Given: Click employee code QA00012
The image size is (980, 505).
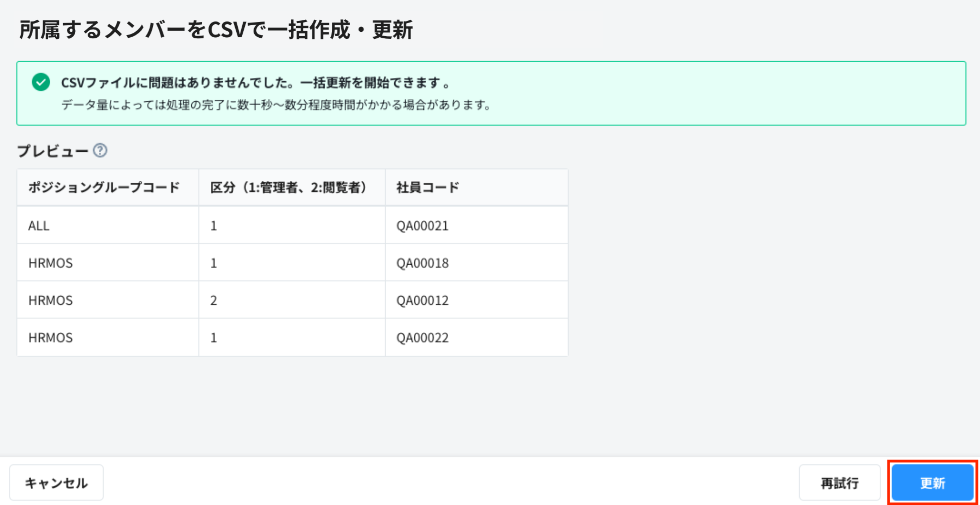Looking at the screenshot, I should coord(422,300).
